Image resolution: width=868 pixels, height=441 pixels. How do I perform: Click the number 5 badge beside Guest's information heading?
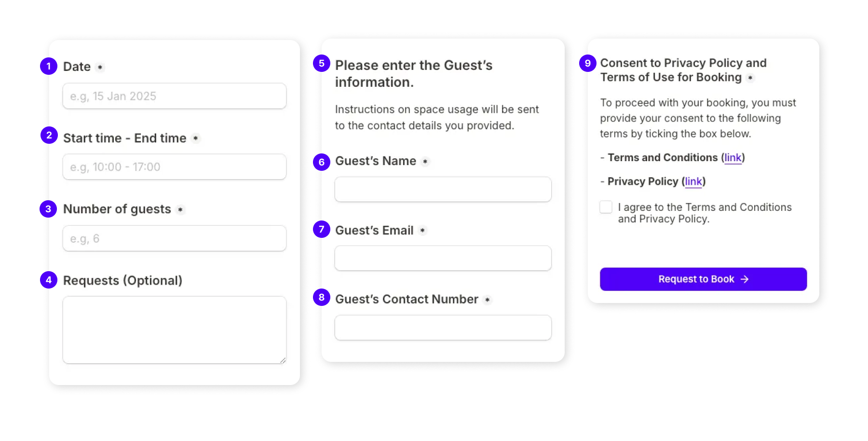tap(322, 63)
